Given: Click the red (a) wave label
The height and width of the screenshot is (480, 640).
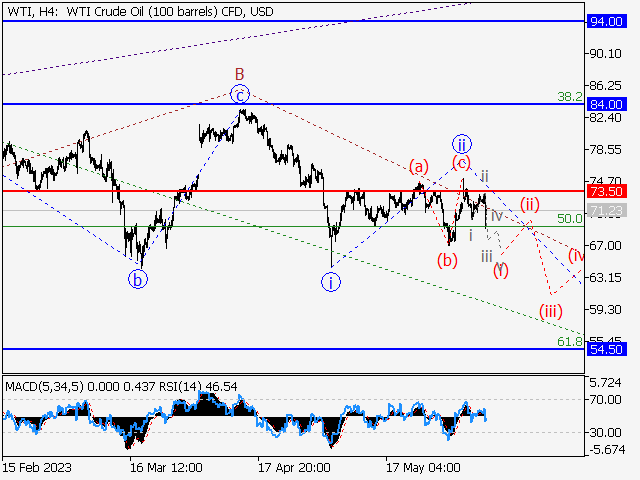Looking at the screenshot, I should [x=419, y=167].
